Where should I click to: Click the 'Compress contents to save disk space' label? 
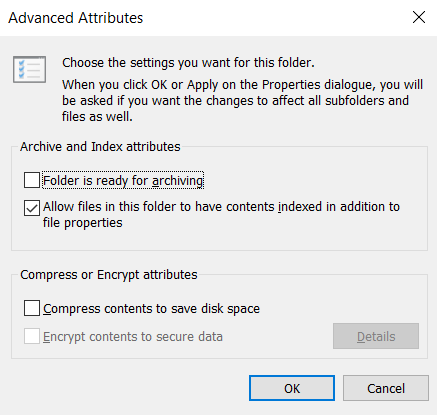point(151,309)
